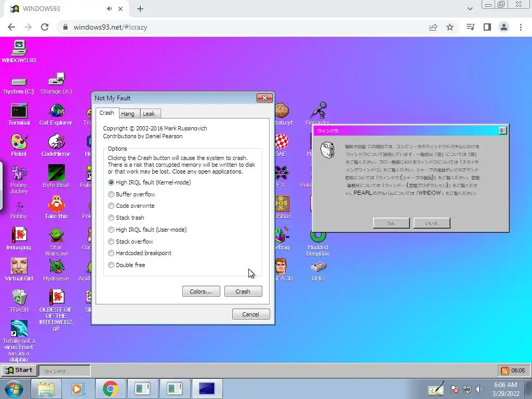Click the date and time in system tray
Viewport: 532px width, 399px height.
click(506, 389)
